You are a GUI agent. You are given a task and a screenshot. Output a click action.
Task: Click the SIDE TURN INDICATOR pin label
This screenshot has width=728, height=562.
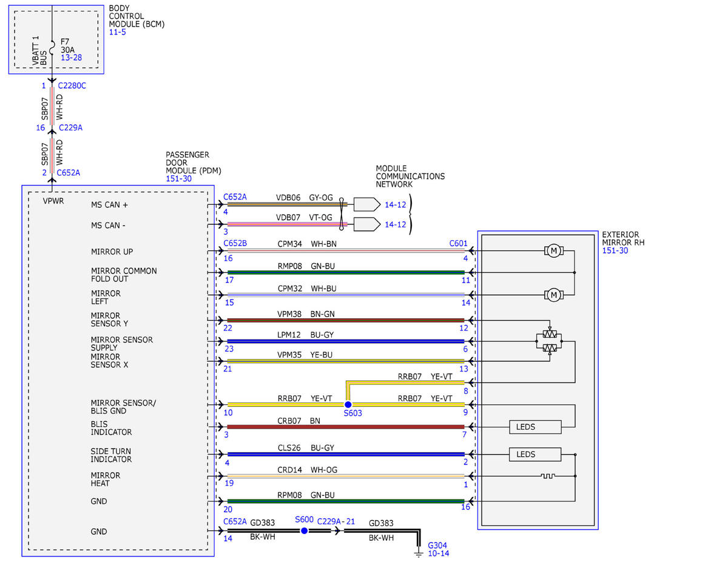click(111, 455)
